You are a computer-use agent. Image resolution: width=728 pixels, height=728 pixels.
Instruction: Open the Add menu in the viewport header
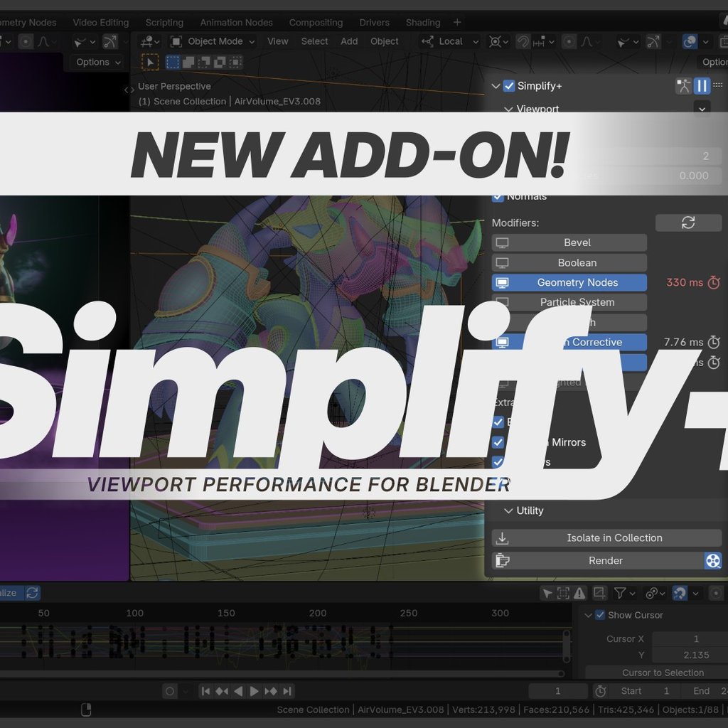coord(348,41)
